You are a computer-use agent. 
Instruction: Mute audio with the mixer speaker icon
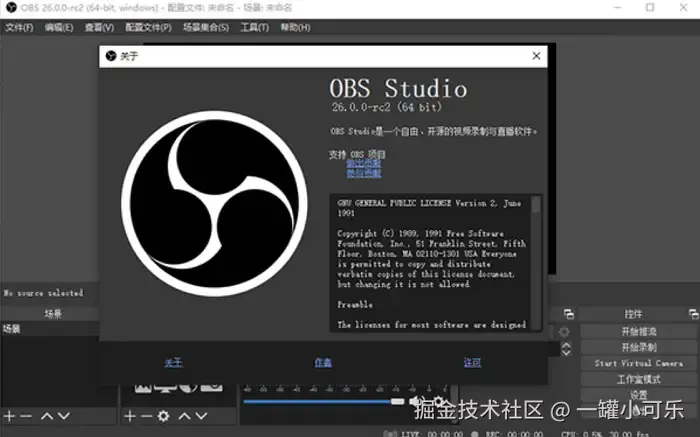coord(416,401)
